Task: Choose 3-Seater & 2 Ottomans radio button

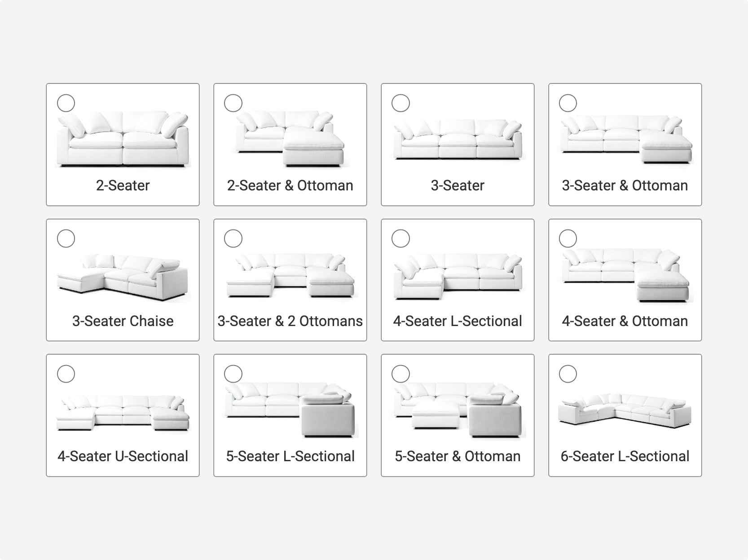Action: tap(233, 238)
